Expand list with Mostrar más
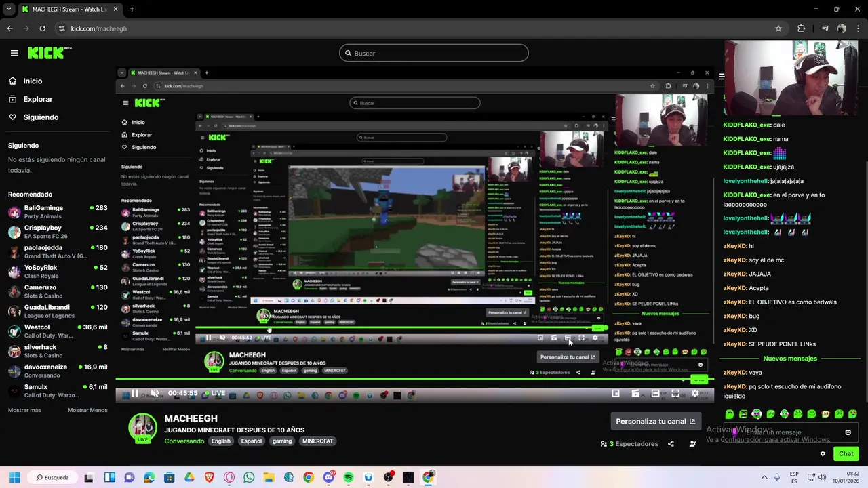This screenshot has height=488, width=868. pos(24,410)
